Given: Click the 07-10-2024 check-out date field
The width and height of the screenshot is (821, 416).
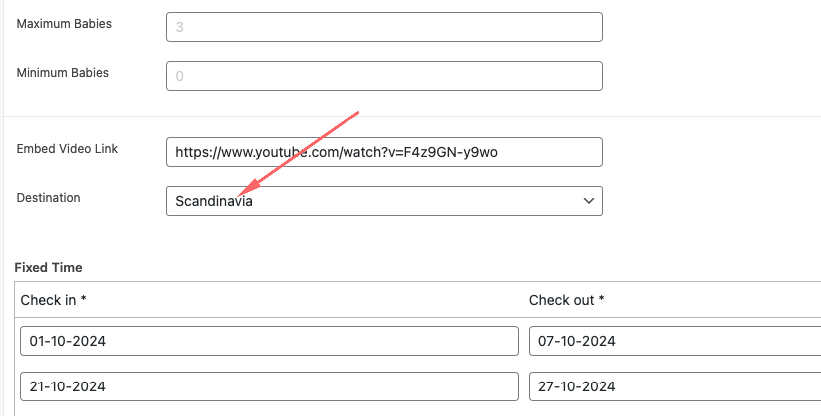Looking at the screenshot, I should 675,341.
